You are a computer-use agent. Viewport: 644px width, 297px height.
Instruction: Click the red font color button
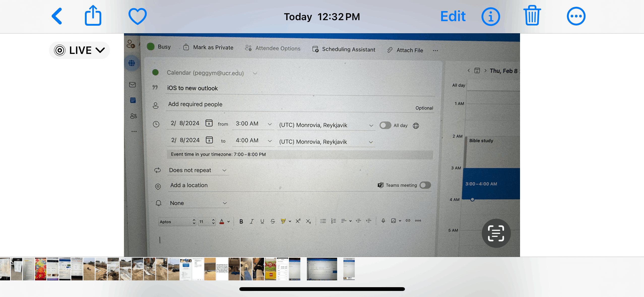coord(222,221)
